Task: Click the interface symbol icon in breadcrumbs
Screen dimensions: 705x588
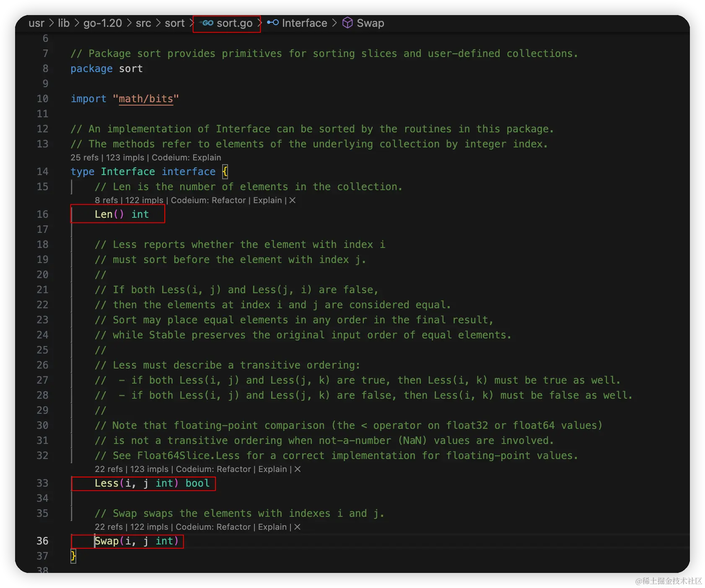Action: tap(272, 23)
